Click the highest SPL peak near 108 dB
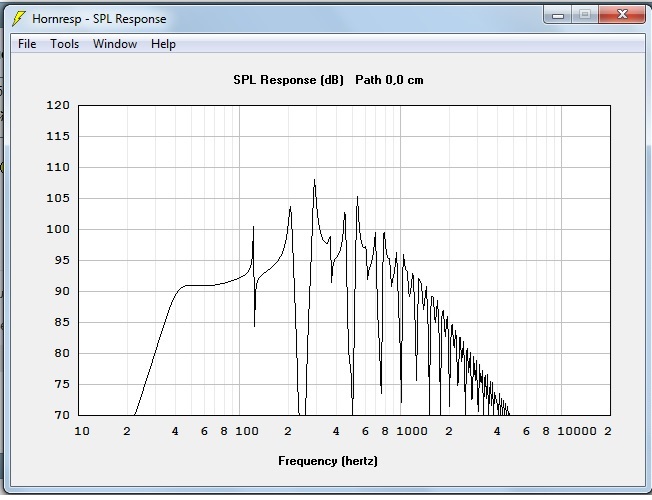The image size is (652, 500). [x=314, y=180]
